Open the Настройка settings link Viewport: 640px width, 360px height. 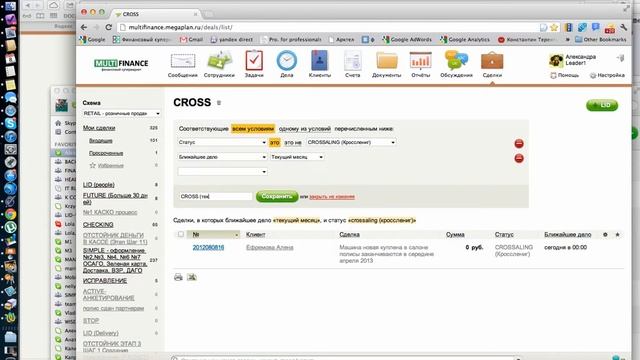[x=607, y=76]
